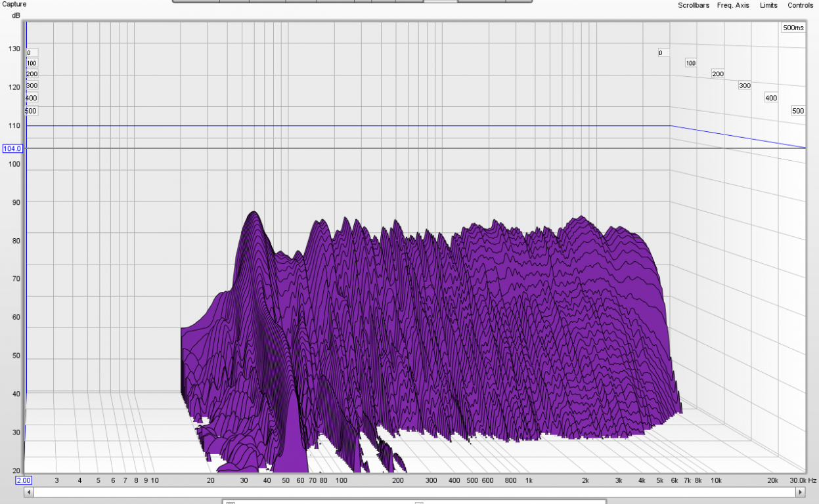Image resolution: width=819 pixels, height=504 pixels.
Task: Click the 110 label on the dB axis
Action: pyautogui.click(x=14, y=125)
